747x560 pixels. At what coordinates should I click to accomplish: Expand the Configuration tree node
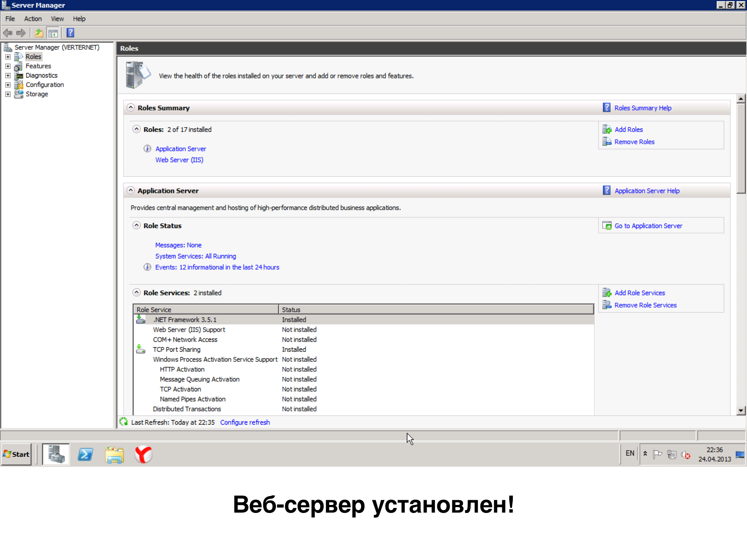[x=8, y=85]
